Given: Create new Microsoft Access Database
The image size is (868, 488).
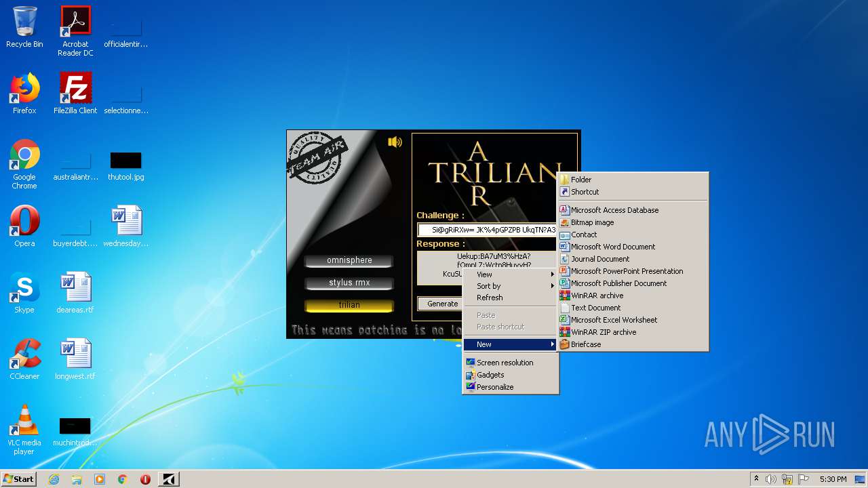Looking at the screenshot, I should point(633,210).
